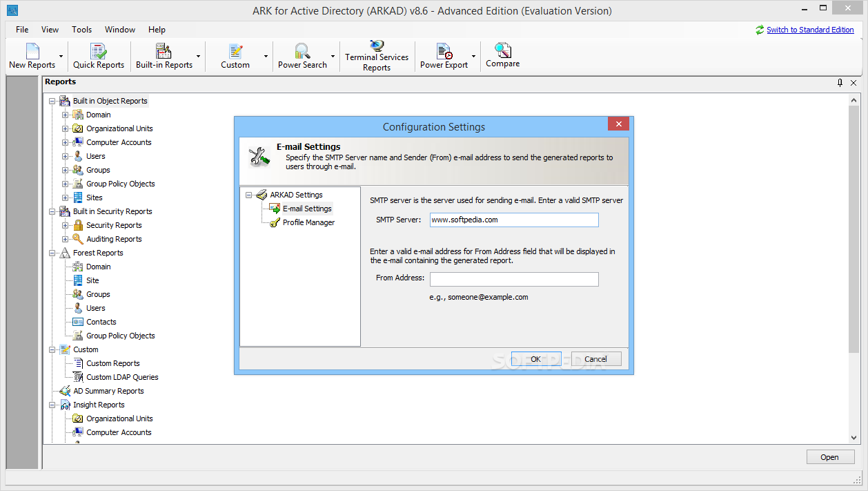Image resolution: width=868 pixels, height=491 pixels.
Task: Select Groups under Built in Object Reports
Action: pyautogui.click(x=98, y=170)
